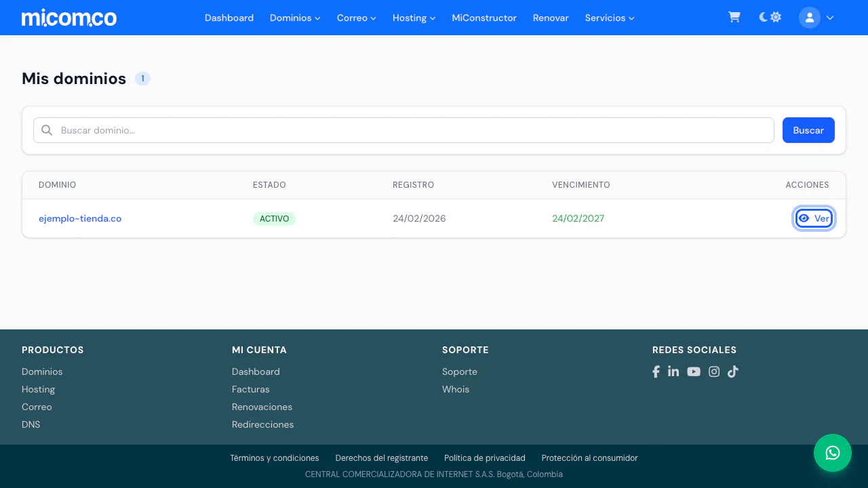Visit the LinkedIn social icon
This screenshot has width=868, height=488.
(x=673, y=371)
